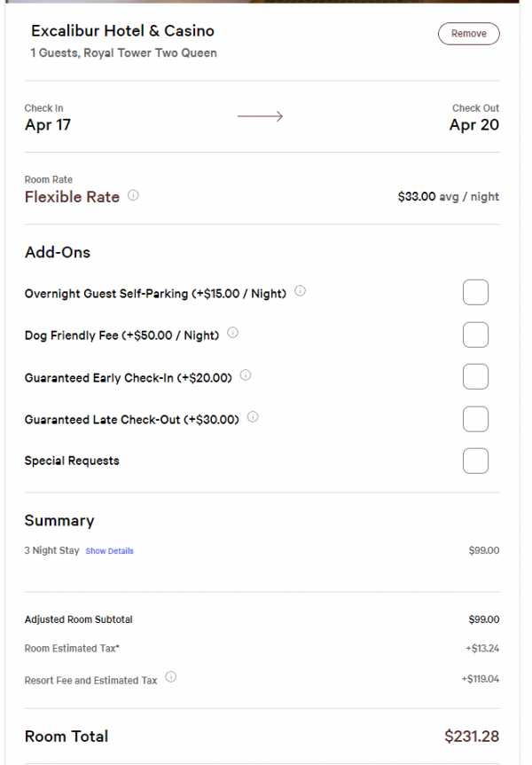Click the Flexible Rate label

[72, 197]
